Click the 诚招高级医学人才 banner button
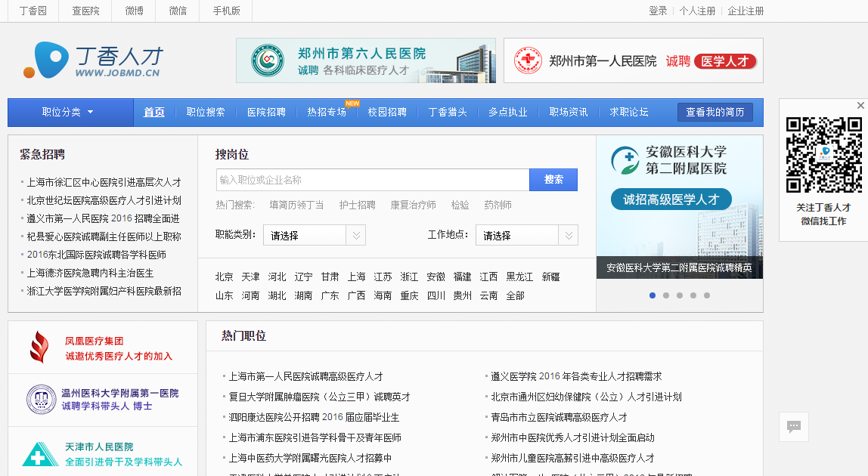The image size is (868, 476). pos(671,199)
